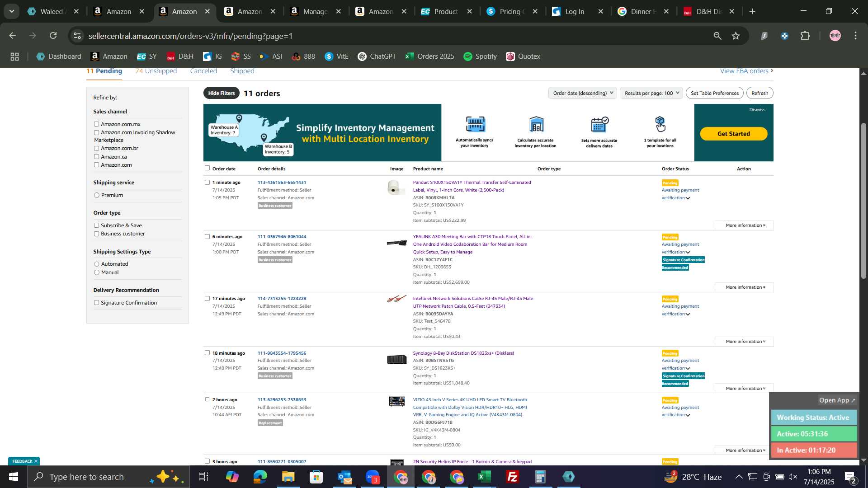The height and width of the screenshot is (488, 868).
Task: Open the bookmarks apps grid icon
Action: [x=14, y=56]
